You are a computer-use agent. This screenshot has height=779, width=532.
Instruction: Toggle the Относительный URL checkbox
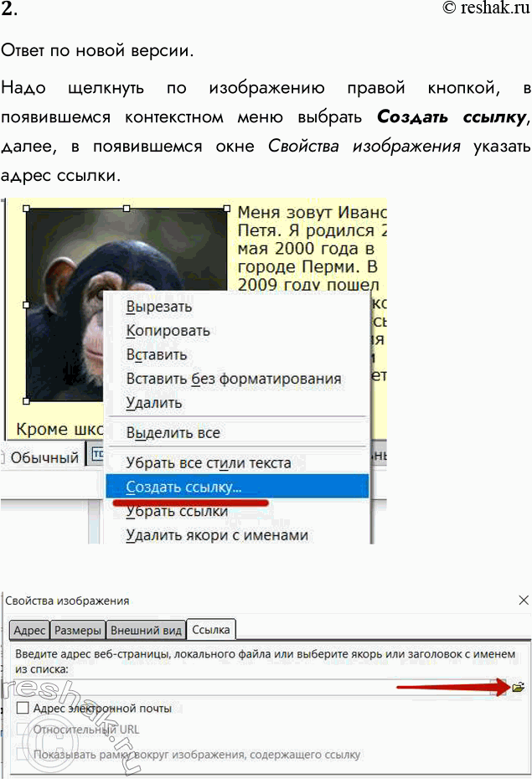[x=23, y=730]
